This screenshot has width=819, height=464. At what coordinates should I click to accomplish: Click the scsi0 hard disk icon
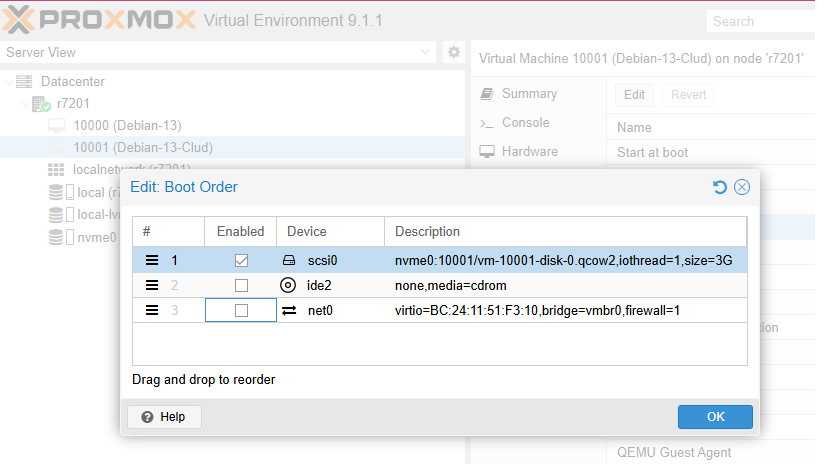tap(288, 260)
